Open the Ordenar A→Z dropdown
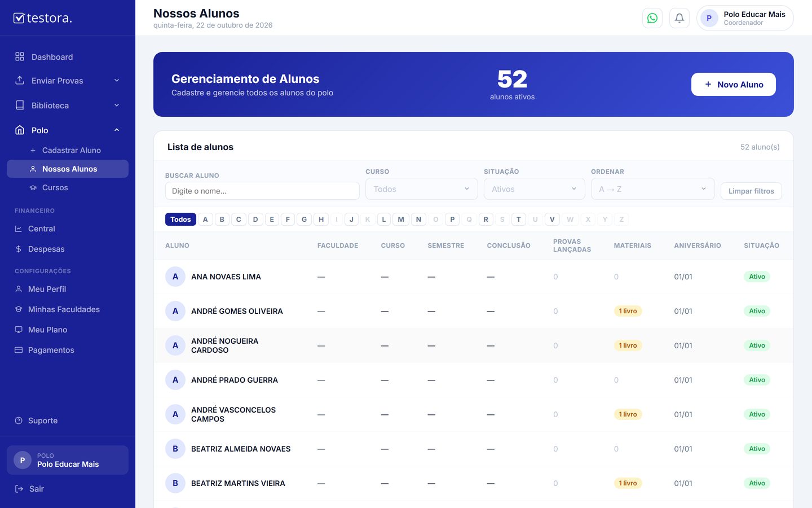The width and height of the screenshot is (812, 508). pos(653,189)
